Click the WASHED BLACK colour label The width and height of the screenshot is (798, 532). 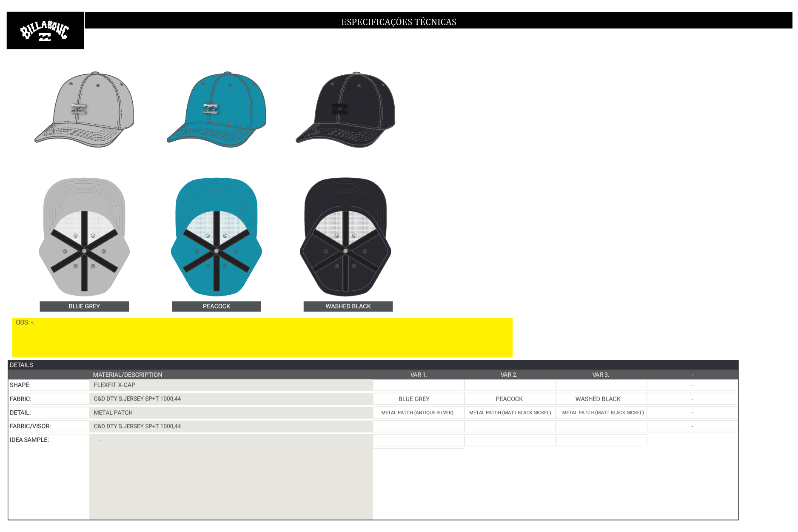point(348,306)
